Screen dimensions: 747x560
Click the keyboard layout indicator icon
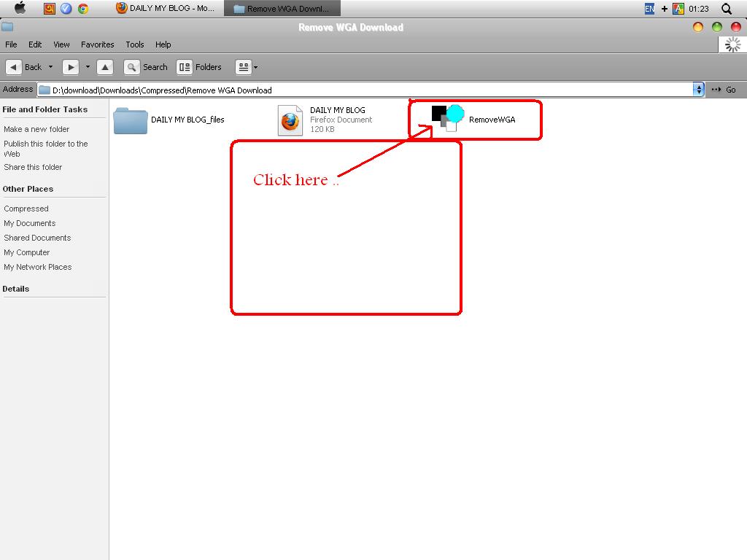(679, 8)
